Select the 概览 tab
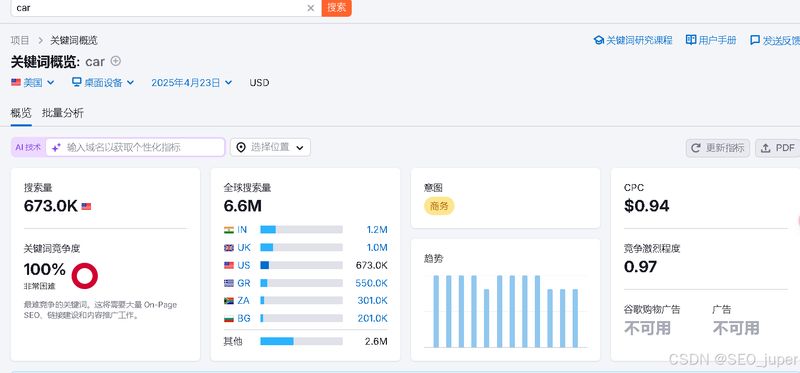 coord(21,113)
